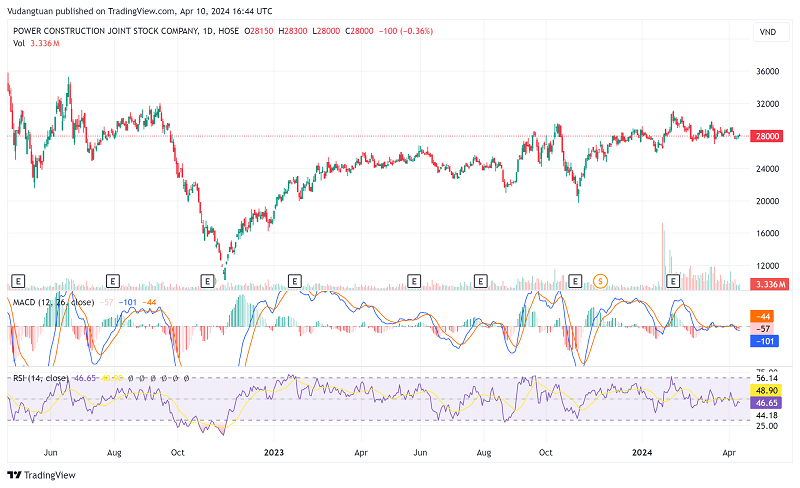Image resolution: width=800 pixels, height=488 pixels.
Task: Click the 2023 label on the time axis
Action: 274,452
